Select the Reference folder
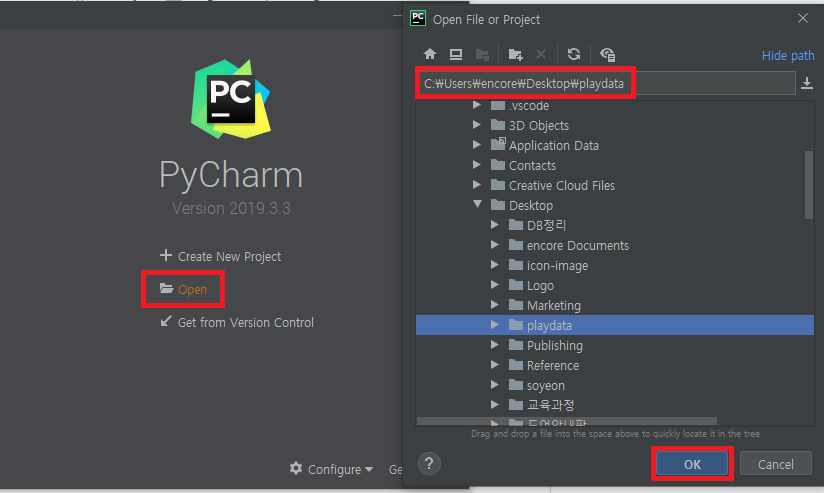The width and height of the screenshot is (824, 493). [615, 365]
